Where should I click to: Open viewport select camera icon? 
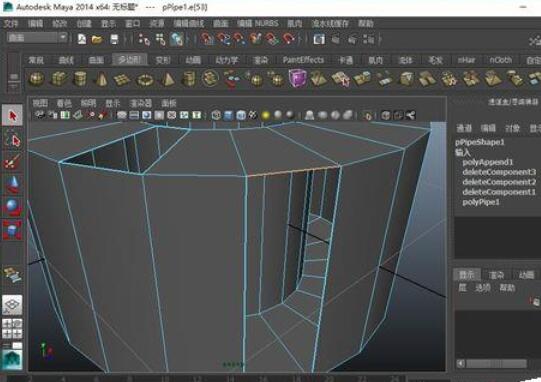[x=40, y=115]
